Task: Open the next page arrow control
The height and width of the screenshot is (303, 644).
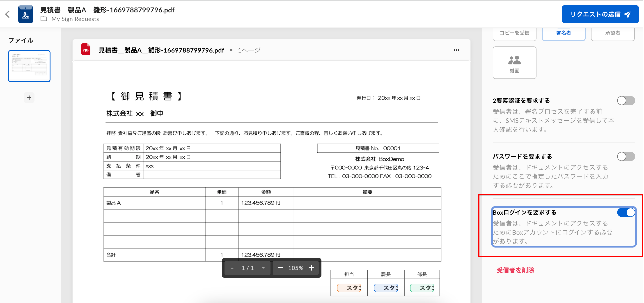Action: [x=263, y=268]
